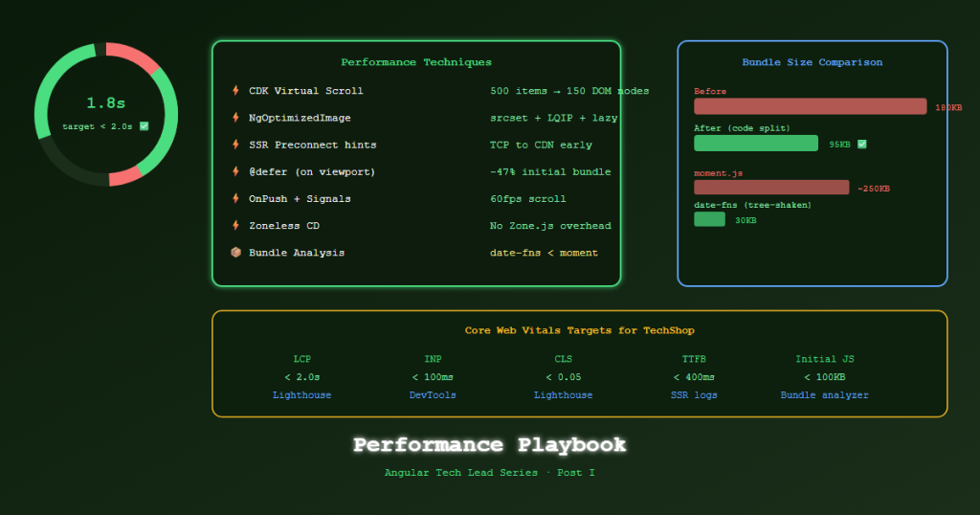Viewport: 980px width, 515px height.
Task: Click the red Before bundle size bar
Action: (810, 106)
